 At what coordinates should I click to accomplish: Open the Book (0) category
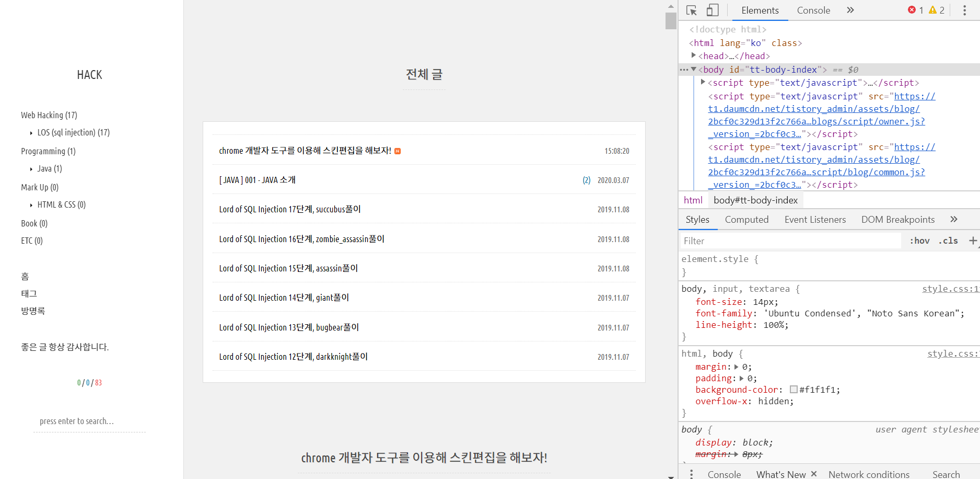(34, 223)
